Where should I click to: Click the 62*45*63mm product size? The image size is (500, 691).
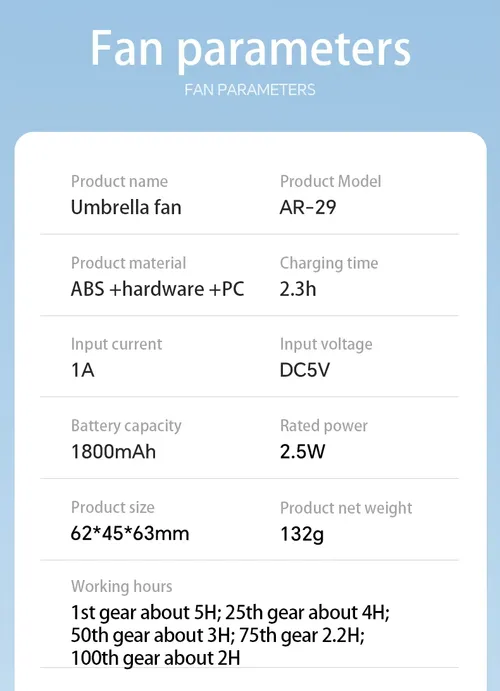tap(130, 533)
